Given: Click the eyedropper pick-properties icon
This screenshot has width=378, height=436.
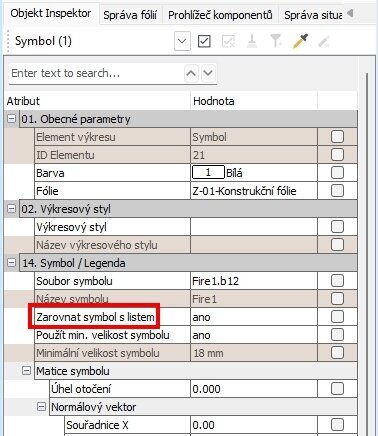Looking at the screenshot, I should (300, 41).
